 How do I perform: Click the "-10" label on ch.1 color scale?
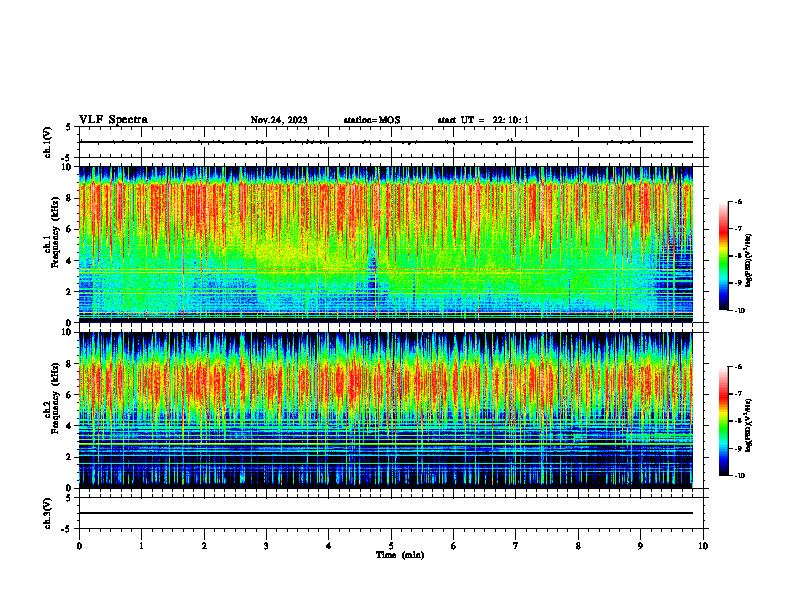coord(740,311)
